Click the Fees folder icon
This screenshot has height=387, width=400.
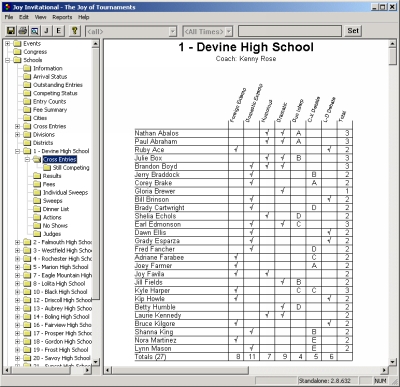[x=37, y=184]
